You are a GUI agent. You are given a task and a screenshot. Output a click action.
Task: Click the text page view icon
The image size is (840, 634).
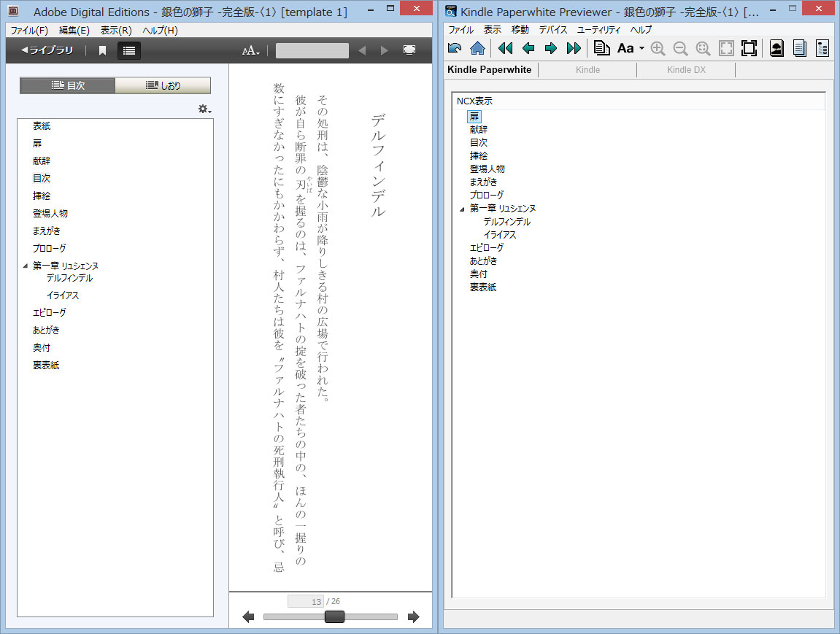pos(800,48)
